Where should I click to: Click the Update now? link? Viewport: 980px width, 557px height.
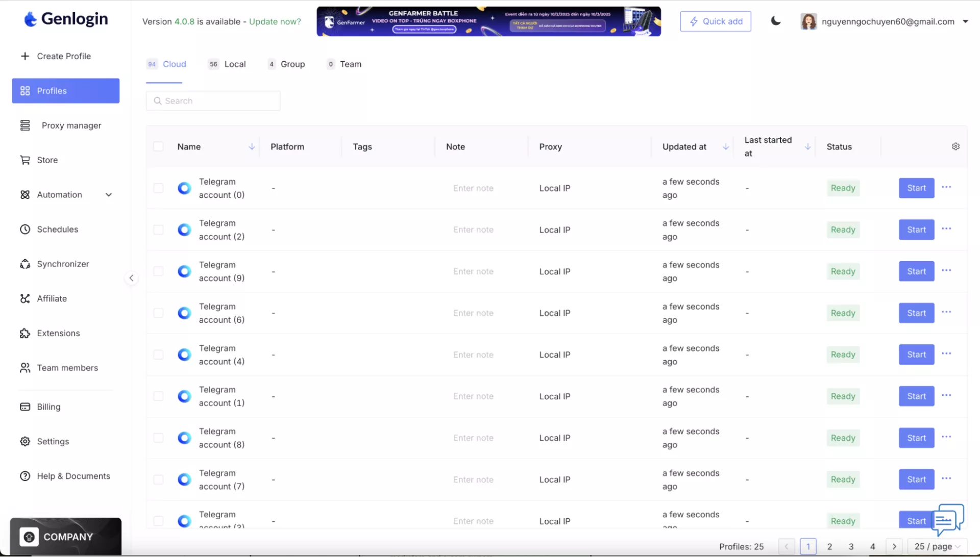coord(275,21)
